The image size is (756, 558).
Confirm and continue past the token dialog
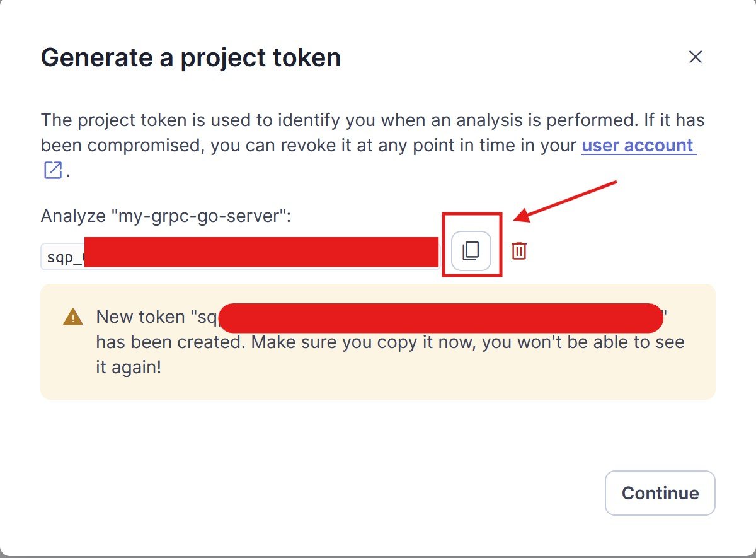coord(660,493)
